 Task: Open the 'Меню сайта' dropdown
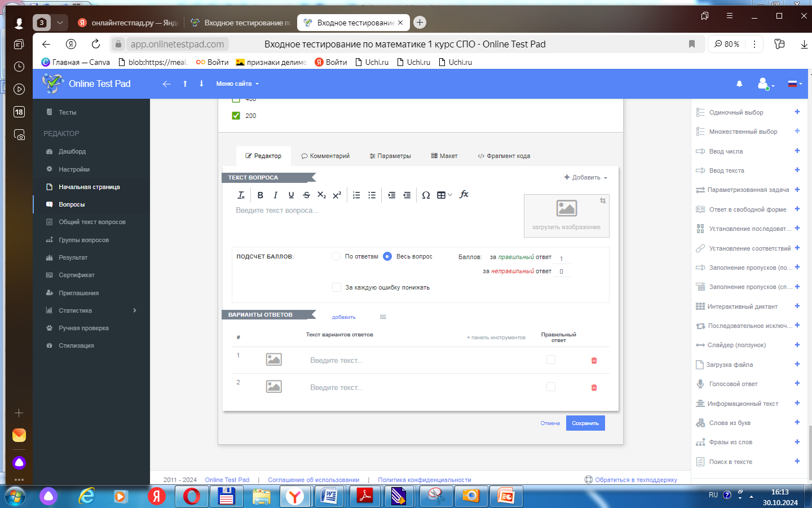tap(237, 84)
